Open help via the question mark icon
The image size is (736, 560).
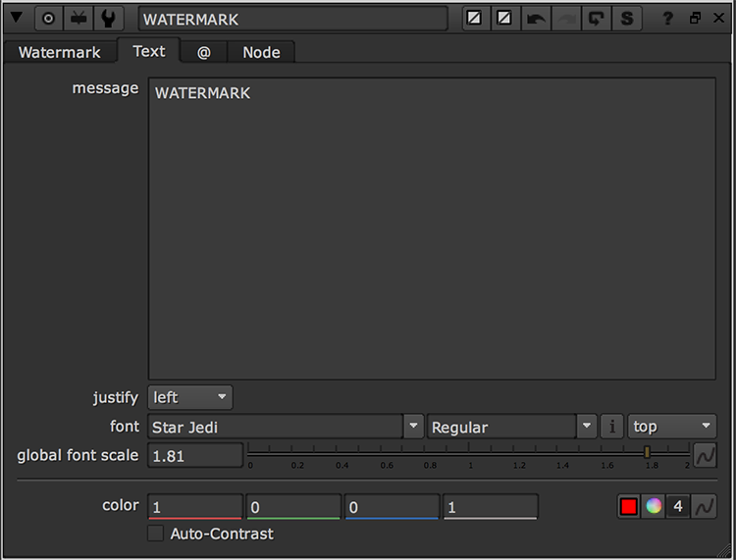[668, 19]
